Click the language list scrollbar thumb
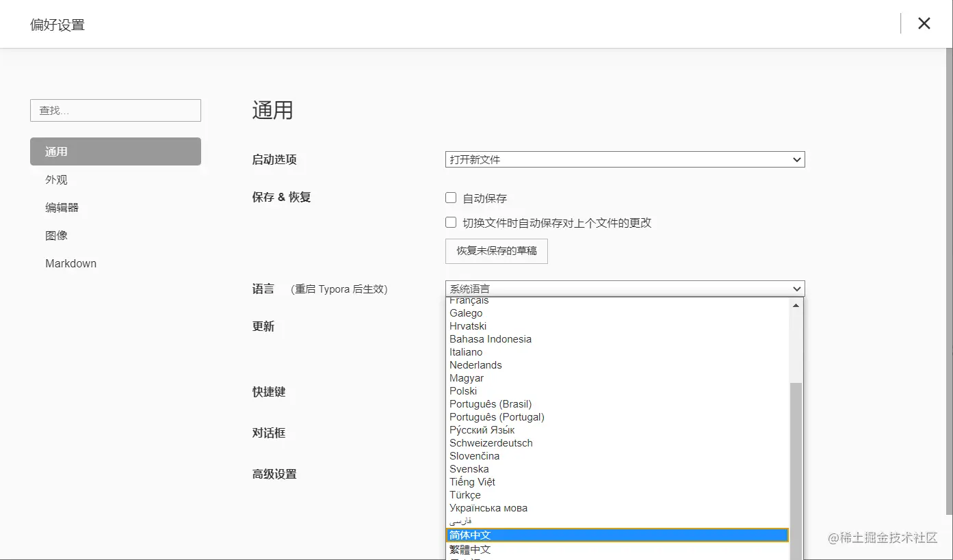The width and height of the screenshot is (953, 560). click(x=796, y=471)
